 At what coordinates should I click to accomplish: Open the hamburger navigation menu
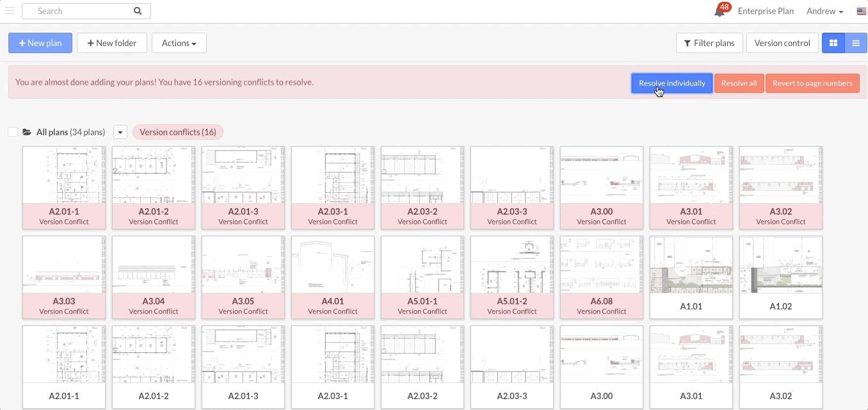pyautogui.click(x=10, y=11)
